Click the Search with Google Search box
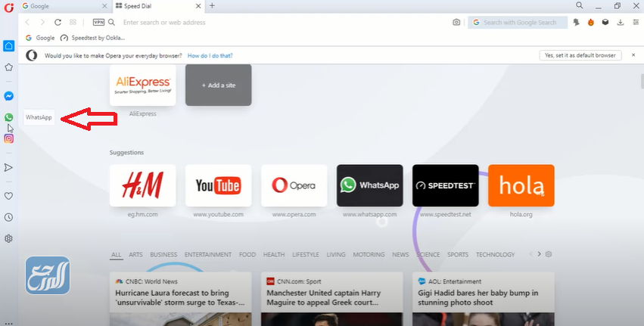The height and width of the screenshot is (326, 644). (518, 22)
